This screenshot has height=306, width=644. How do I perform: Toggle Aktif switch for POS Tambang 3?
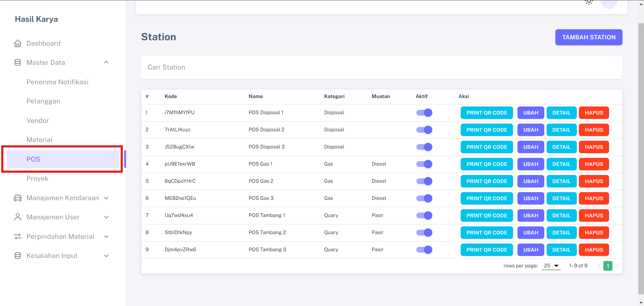[x=424, y=250]
